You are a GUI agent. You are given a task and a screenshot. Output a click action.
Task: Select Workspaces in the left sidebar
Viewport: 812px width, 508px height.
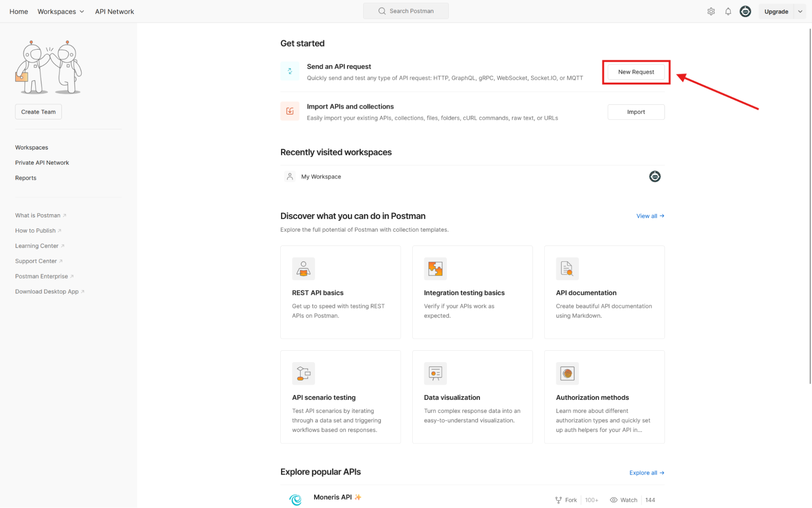(x=32, y=148)
